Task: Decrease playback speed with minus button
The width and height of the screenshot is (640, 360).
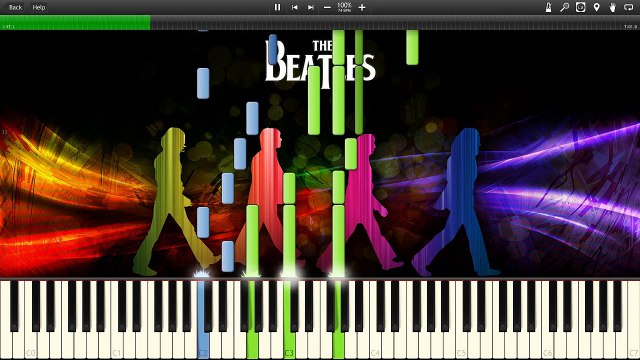Action: (x=327, y=7)
